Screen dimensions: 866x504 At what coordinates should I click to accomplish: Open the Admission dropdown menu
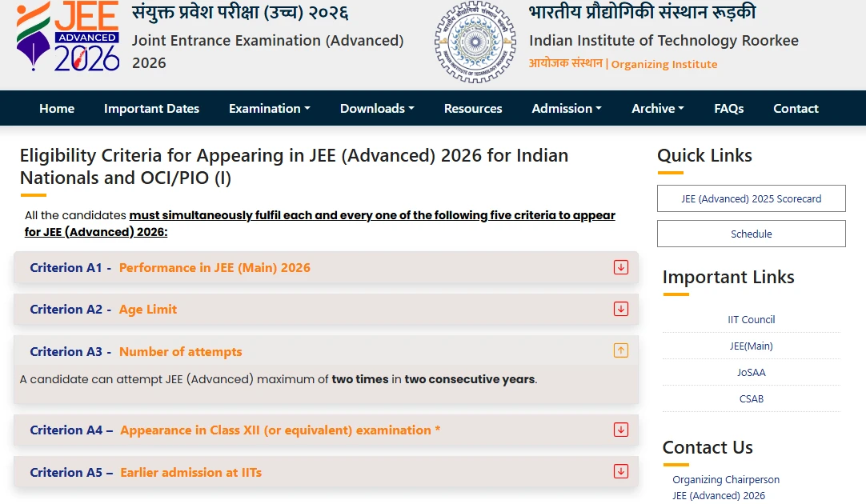566,108
